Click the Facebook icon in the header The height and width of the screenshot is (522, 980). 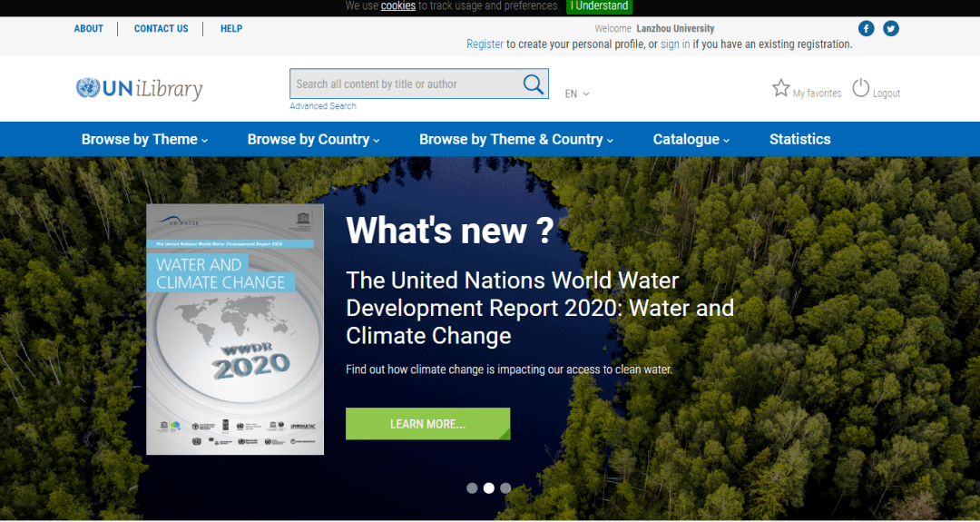coord(867,29)
